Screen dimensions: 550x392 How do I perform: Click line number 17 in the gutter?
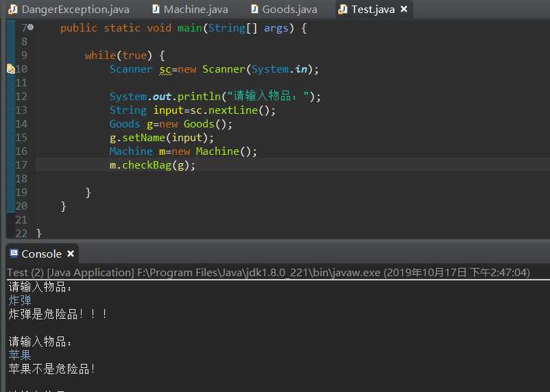pos(21,164)
